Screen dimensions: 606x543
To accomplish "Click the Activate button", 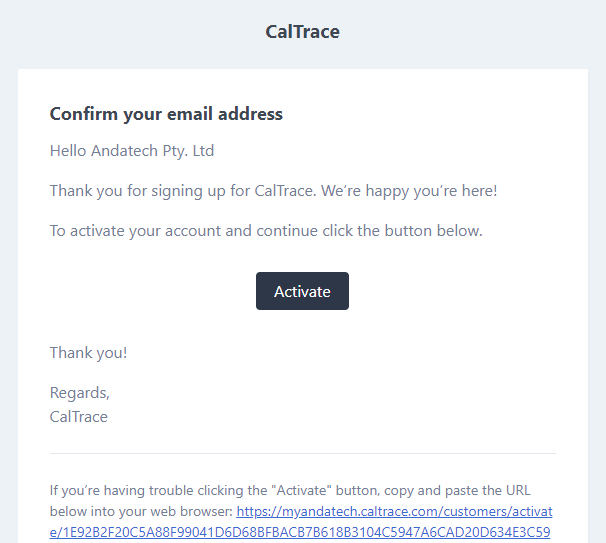I will (x=302, y=291).
